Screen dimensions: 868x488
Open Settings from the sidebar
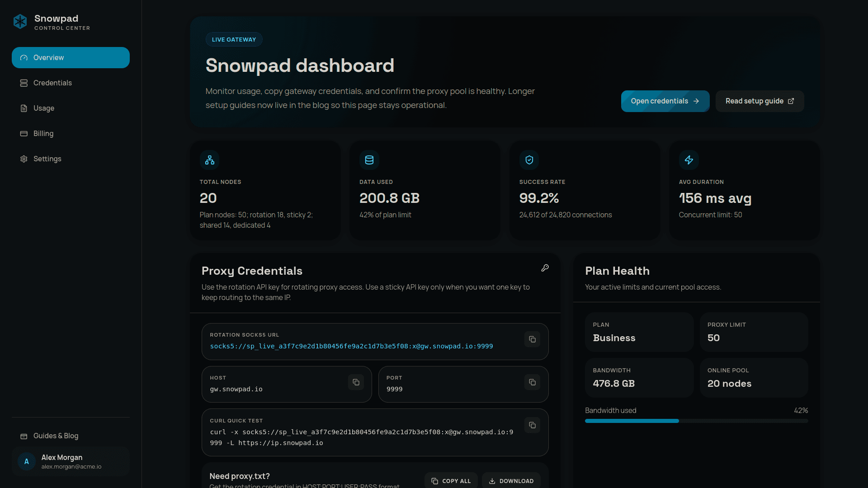click(71, 159)
